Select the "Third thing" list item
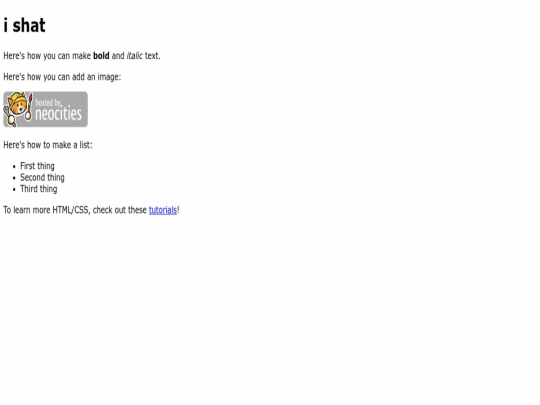This screenshot has height=405, width=540. click(39, 189)
